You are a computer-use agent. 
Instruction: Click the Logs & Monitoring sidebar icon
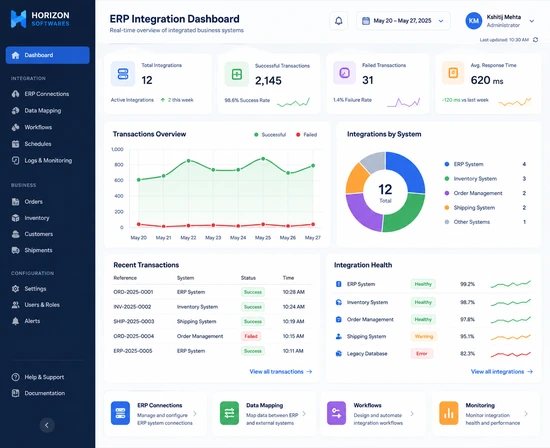pos(15,160)
